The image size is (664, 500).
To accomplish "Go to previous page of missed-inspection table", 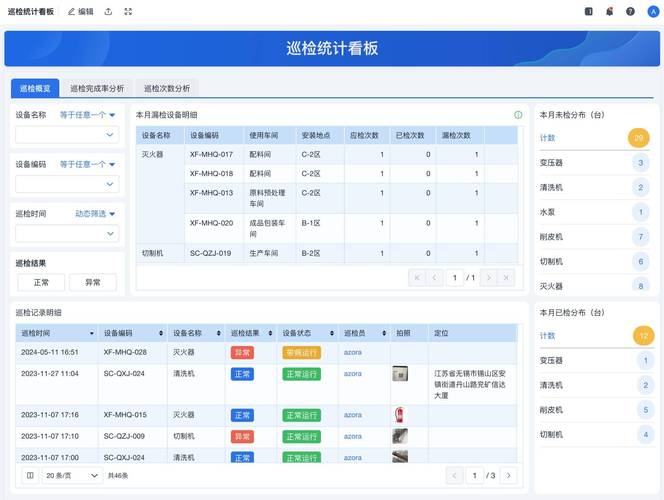I will click(434, 278).
